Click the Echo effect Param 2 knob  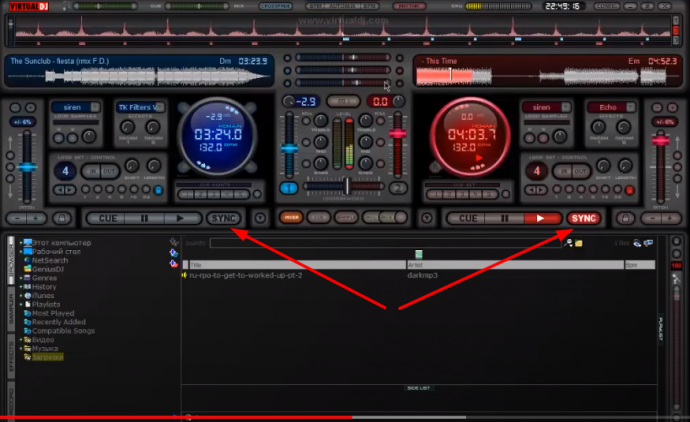(623, 127)
